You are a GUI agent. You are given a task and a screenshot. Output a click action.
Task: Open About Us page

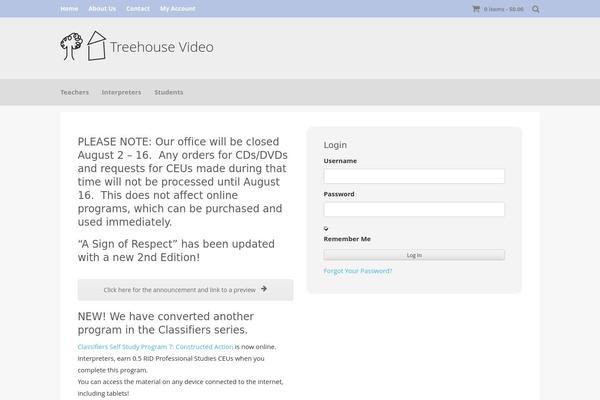point(102,8)
